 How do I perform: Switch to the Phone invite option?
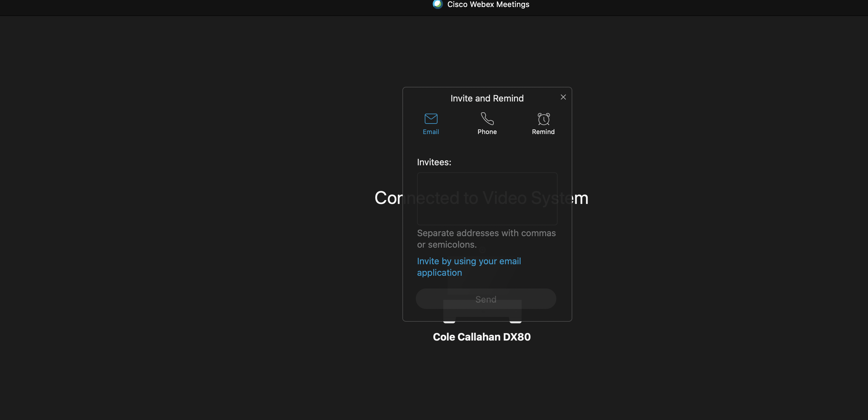point(487,124)
